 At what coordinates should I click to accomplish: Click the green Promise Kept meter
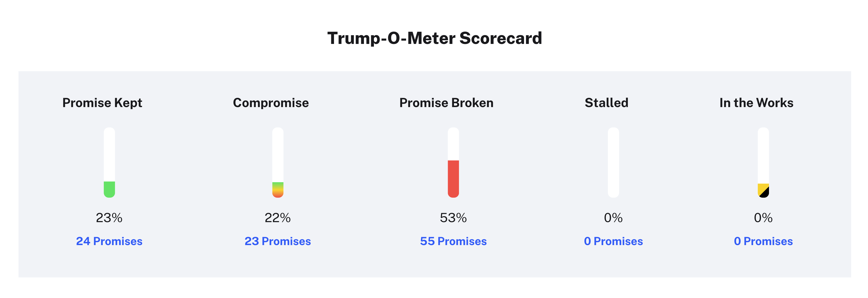click(x=109, y=162)
